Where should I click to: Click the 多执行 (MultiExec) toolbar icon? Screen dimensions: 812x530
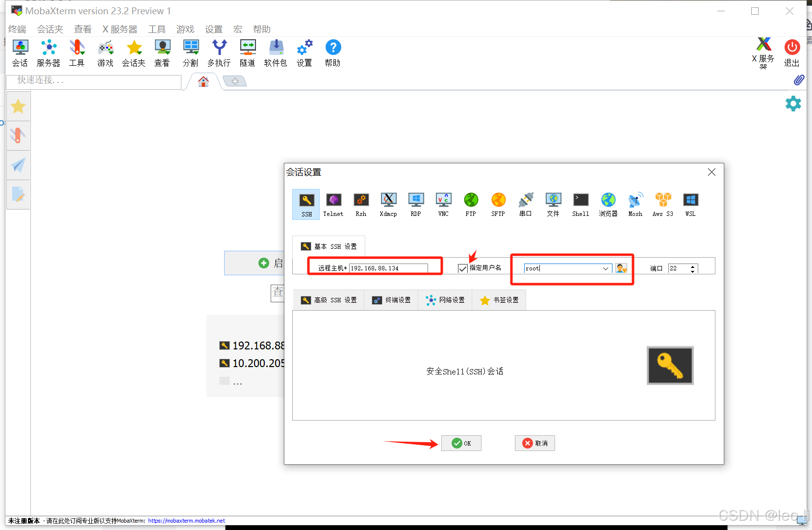click(219, 53)
